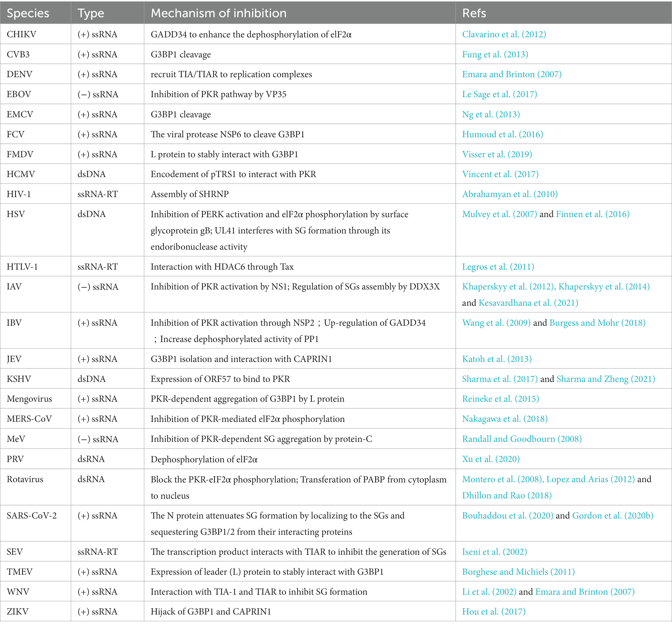The image size is (672, 627).
Task: Click Burgess and Mohr (2018) citation
Action: click(x=597, y=323)
